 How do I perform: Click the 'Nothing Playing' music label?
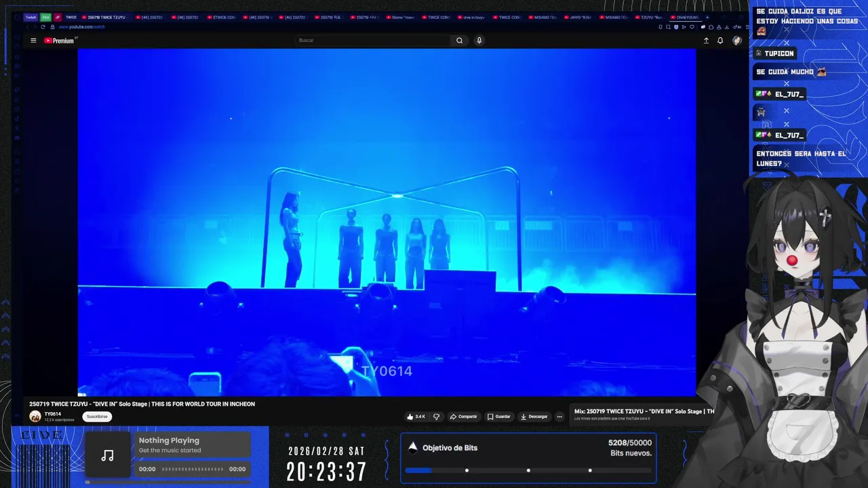pyautogui.click(x=169, y=441)
